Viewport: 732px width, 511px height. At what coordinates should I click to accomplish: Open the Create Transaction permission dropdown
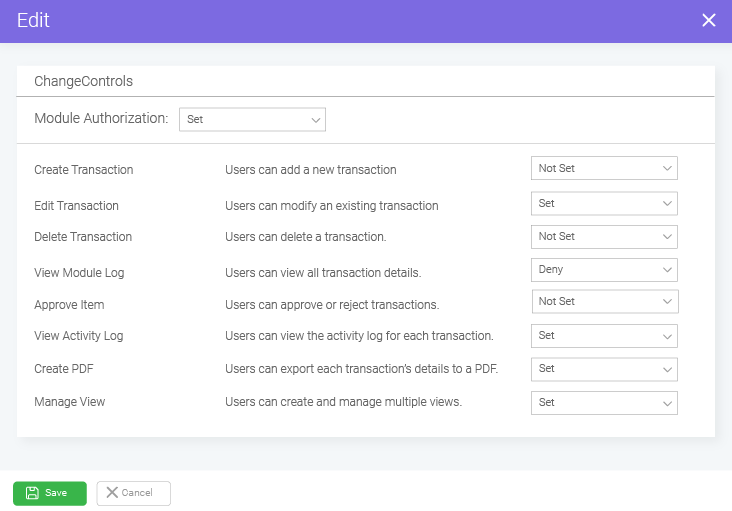pyautogui.click(x=604, y=168)
